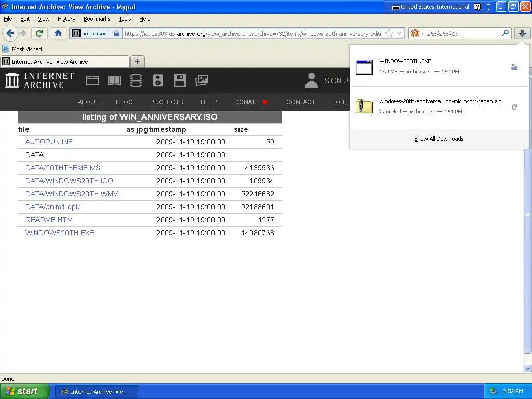The image size is (532, 399).
Task: Click the URL address field
Action: (x=253, y=34)
